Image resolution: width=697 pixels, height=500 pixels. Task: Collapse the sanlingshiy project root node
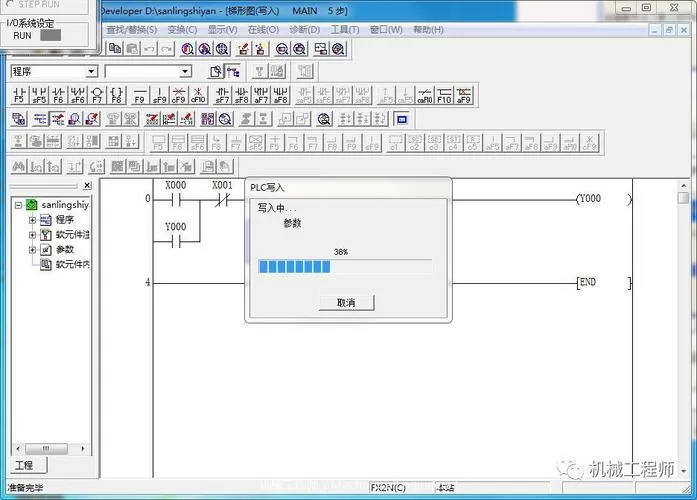point(18,205)
